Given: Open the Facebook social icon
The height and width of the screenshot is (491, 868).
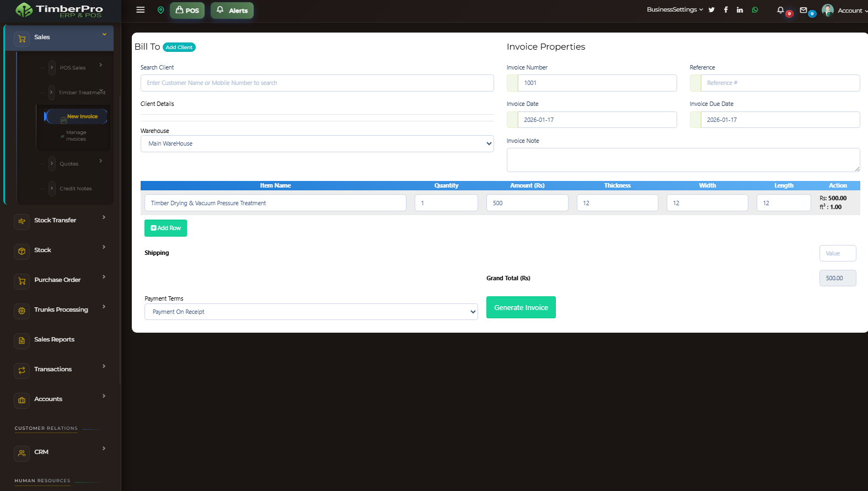Looking at the screenshot, I should tap(726, 10).
